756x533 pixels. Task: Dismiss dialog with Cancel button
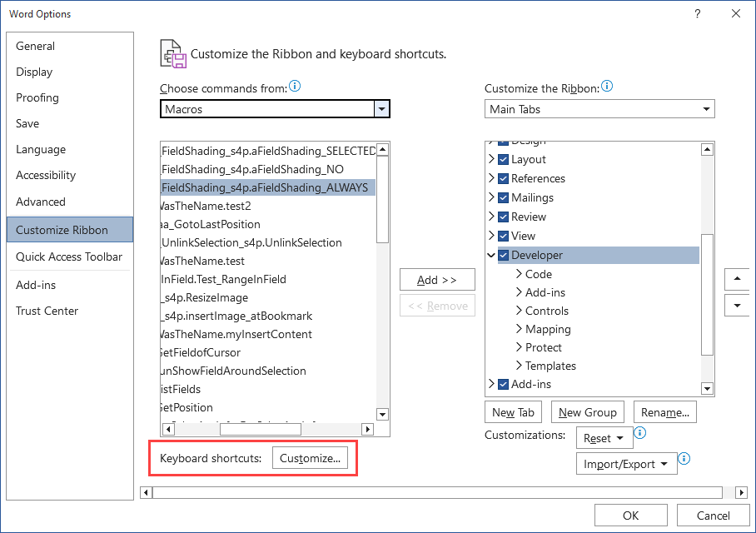713,516
